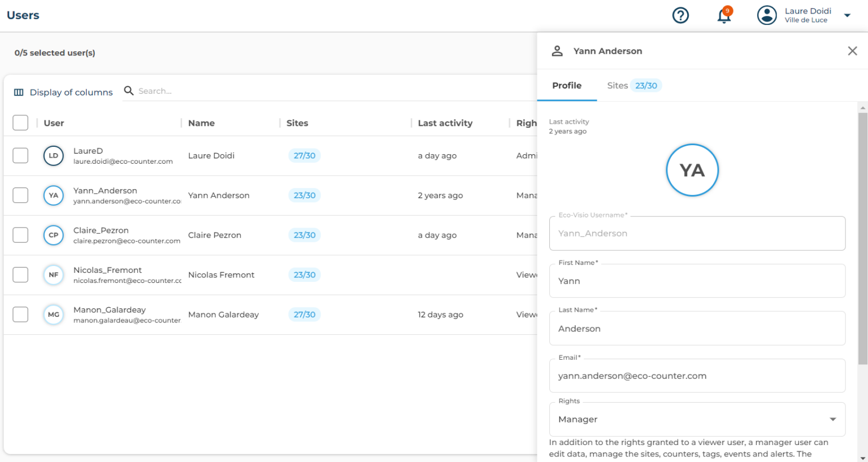Click the Display of columns icon
This screenshot has width=868, height=462.
tap(20, 92)
